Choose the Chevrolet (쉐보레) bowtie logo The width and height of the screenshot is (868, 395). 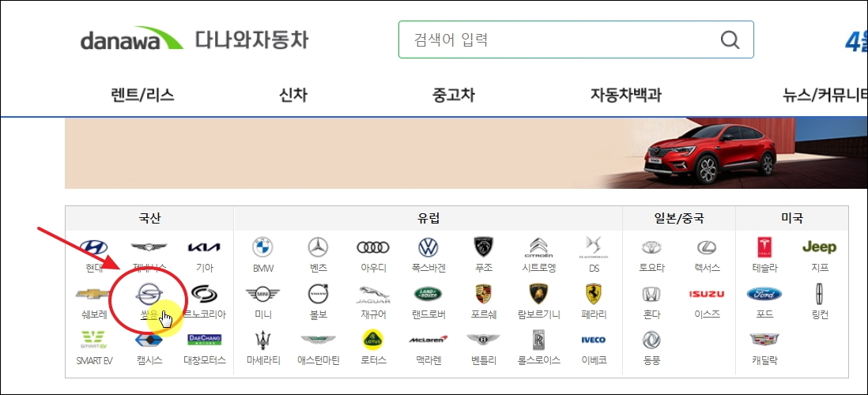[x=93, y=294]
